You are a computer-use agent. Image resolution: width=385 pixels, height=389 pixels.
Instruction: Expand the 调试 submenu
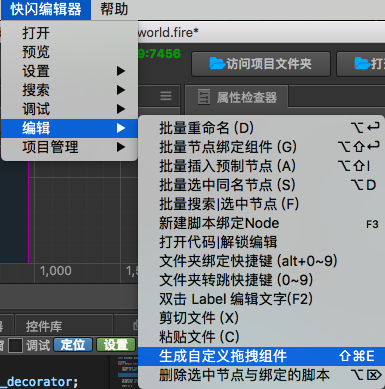click(70, 109)
